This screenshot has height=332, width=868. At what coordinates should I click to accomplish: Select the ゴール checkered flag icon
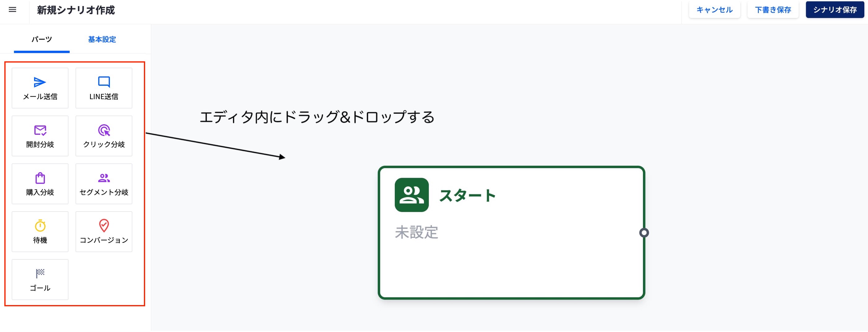(40, 273)
